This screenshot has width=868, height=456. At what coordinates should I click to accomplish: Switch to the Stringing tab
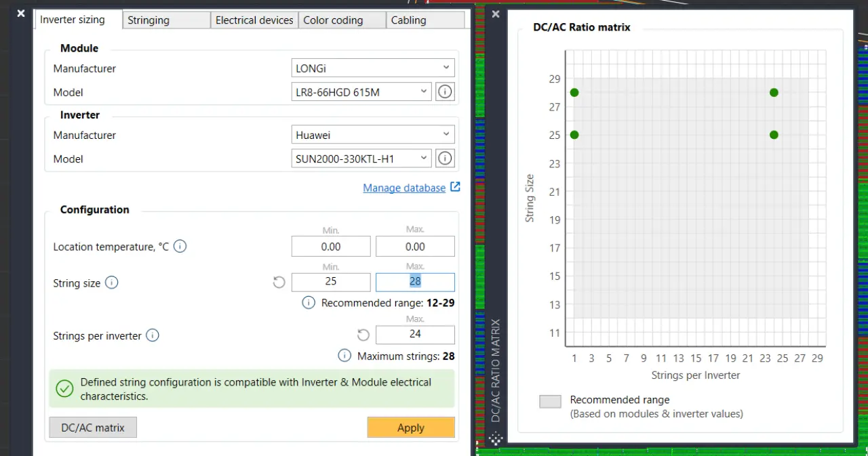[167, 20]
